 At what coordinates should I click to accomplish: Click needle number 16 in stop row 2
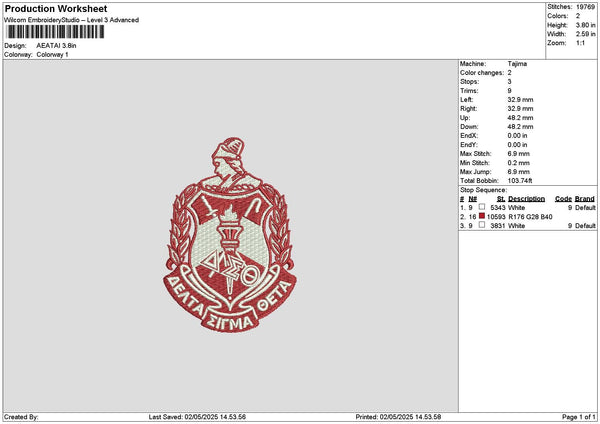tap(473, 217)
